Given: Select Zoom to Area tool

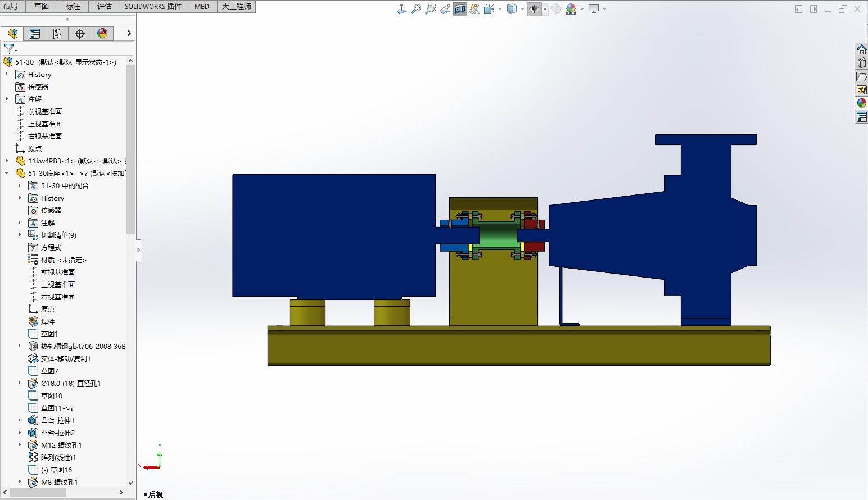Looking at the screenshot, I should (431, 9).
